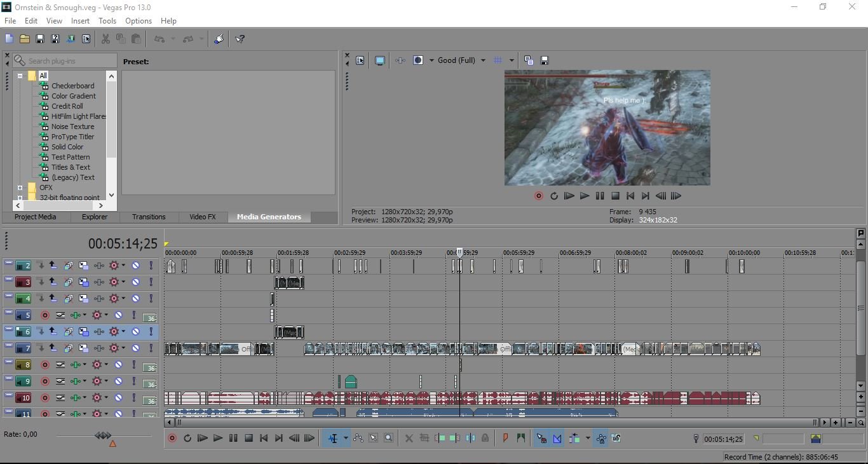Arm audio track 5 for record
868x464 pixels.
[44, 315]
